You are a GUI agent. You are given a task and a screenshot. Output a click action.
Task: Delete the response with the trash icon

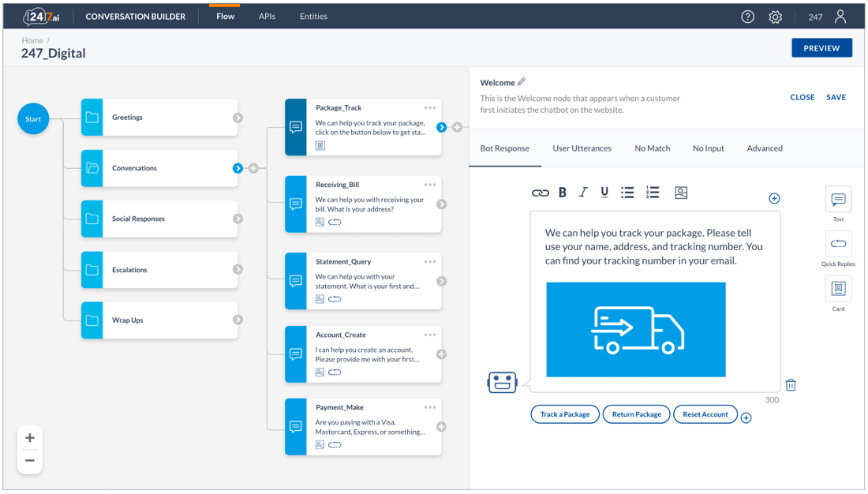click(x=791, y=385)
